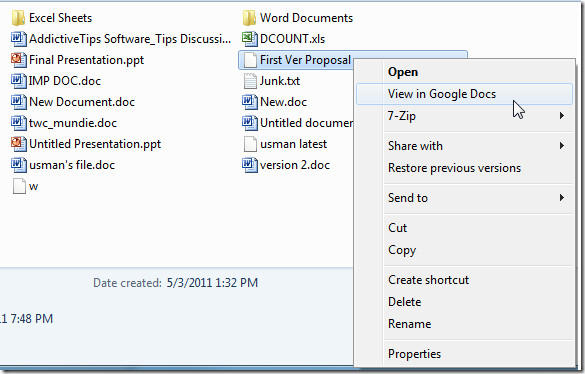Click the usman latest blank file icon
The height and width of the screenshot is (374, 585).
(x=250, y=144)
